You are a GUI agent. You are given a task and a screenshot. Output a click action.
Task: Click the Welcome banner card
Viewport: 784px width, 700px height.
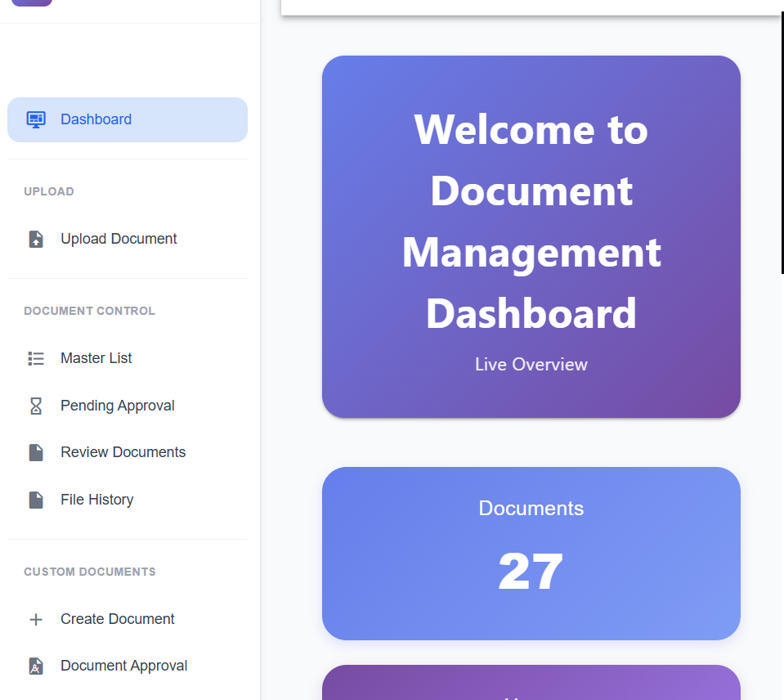(531, 236)
